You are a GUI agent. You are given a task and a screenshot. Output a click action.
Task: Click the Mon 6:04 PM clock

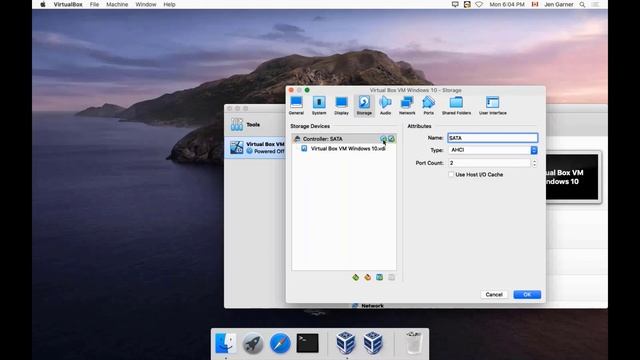507,4
